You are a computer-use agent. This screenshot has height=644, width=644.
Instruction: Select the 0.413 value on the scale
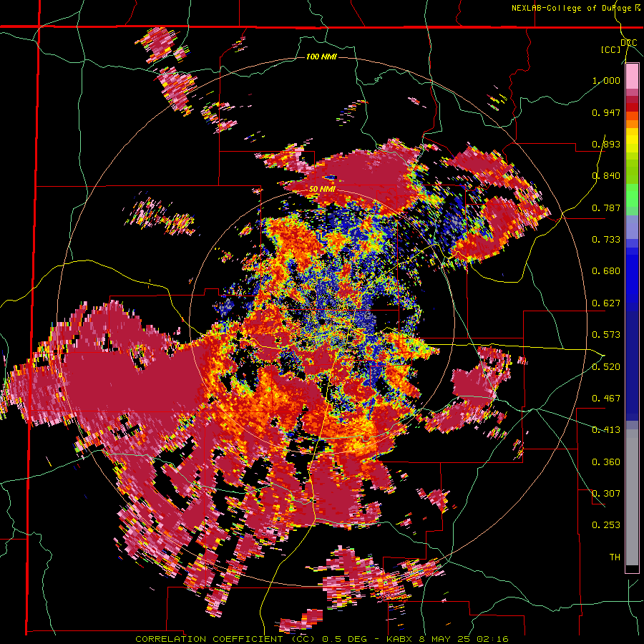click(x=606, y=430)
